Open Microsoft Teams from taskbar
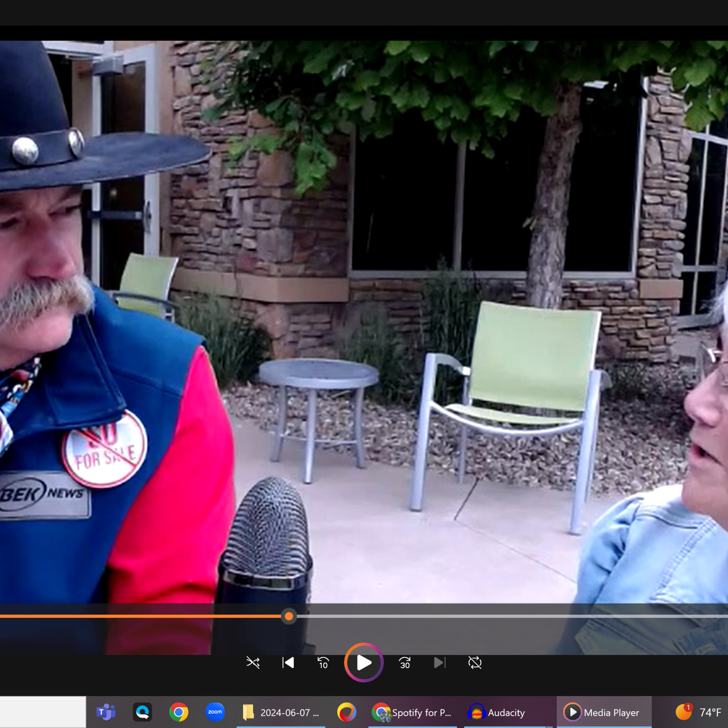The width and height of the screenshot is (728, 728). (x=106, y=712)
